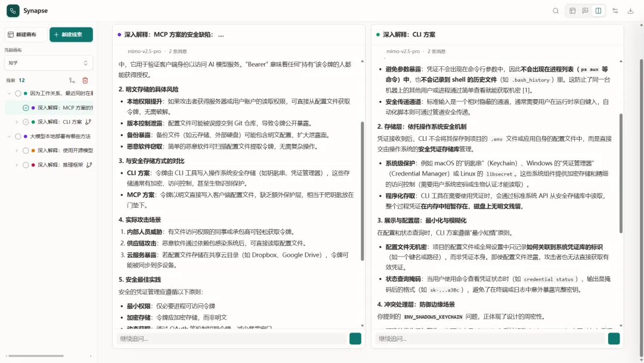
Task: Click the right 继续追问 input field
Action: coord(491,339)
